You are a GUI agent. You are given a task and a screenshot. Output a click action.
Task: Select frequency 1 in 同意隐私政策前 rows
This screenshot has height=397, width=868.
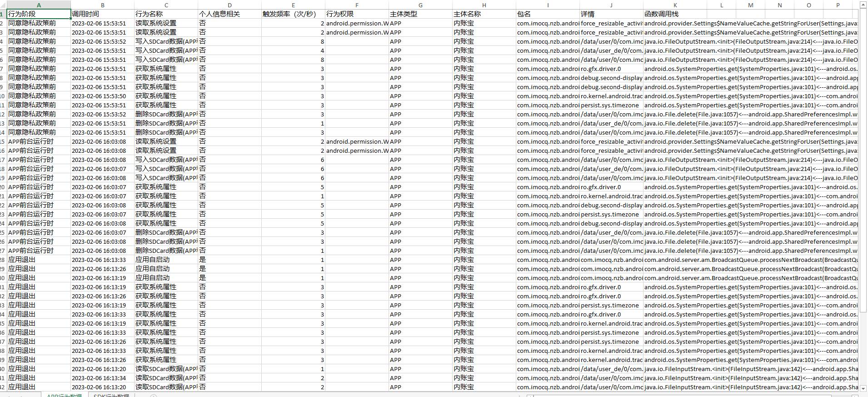[294, 123]
